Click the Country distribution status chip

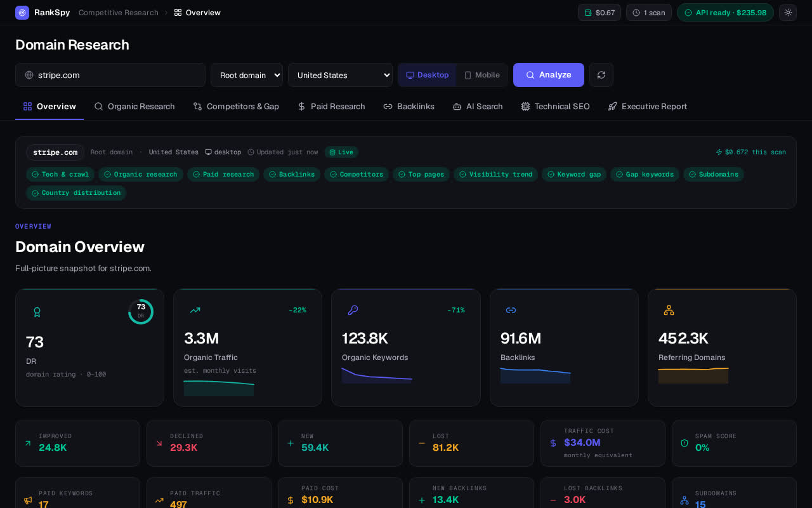76,193
